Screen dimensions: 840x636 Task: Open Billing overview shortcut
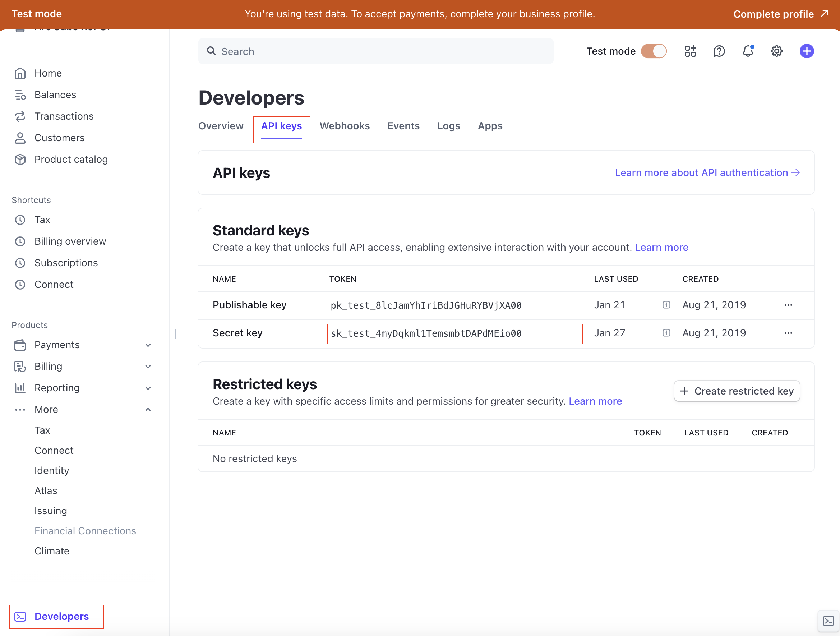[70, 241]
